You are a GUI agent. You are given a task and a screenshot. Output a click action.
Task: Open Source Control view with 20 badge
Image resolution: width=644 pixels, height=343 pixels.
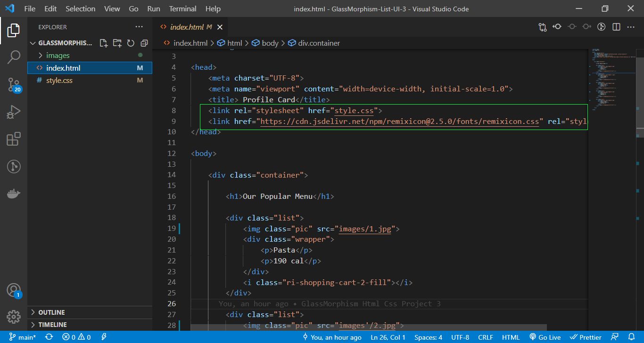point(14,85)
